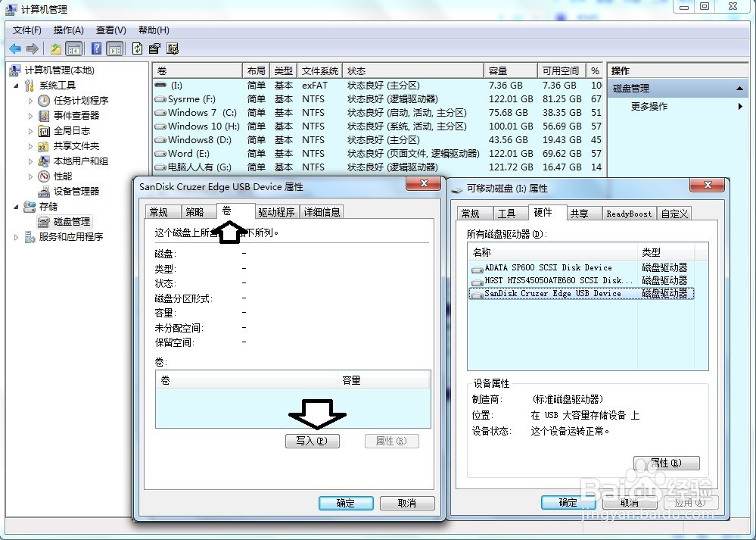Click the Computer Management (Local) root icon
Viewport: 756px width, 540px height.
click(x=15, y=70)
